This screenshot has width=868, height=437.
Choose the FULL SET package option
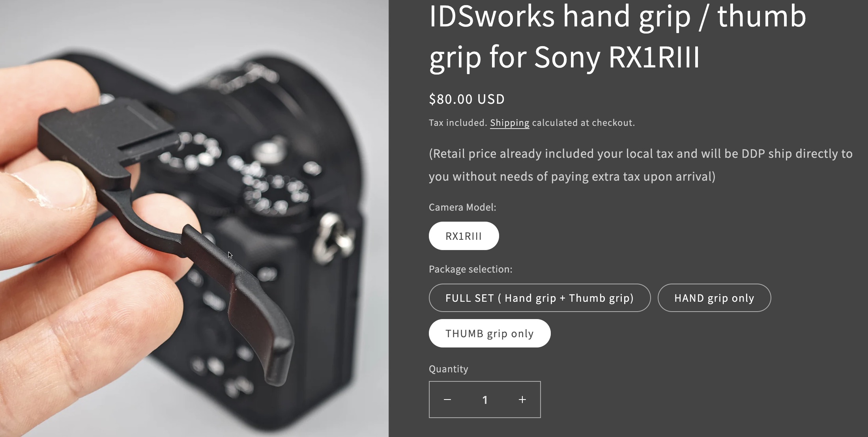pos(539,298)
